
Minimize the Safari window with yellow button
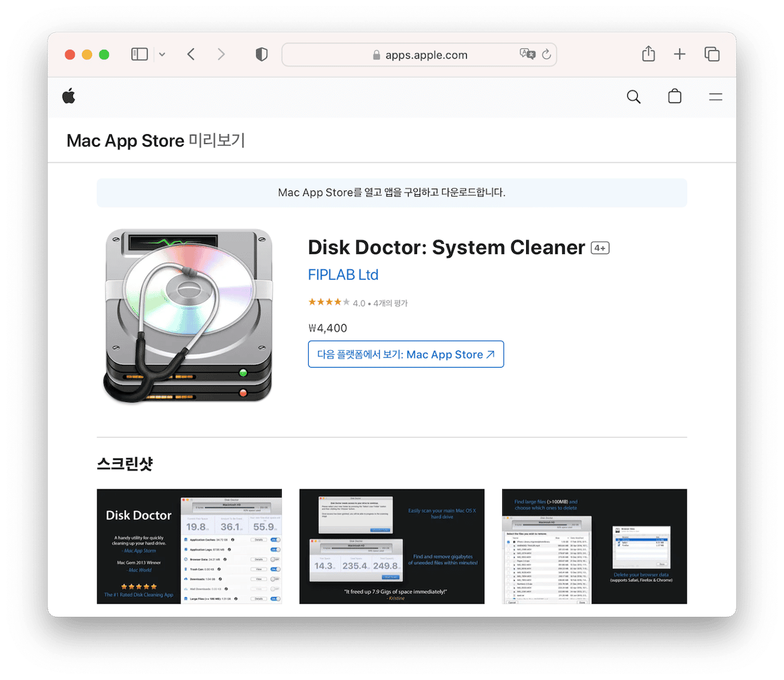click(87, 55)
